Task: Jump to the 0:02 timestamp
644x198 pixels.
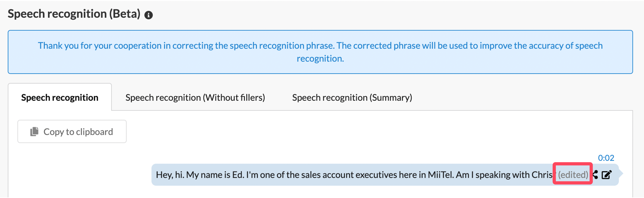Action: pyautogui.click(x=606, y=158)
